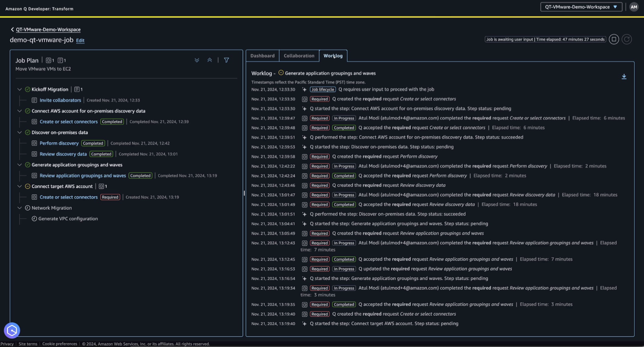Open the QT-VMware-Demo-Workspace selector dropdown
This screenshot has width=644, height=347.
(x=580, y=7)
